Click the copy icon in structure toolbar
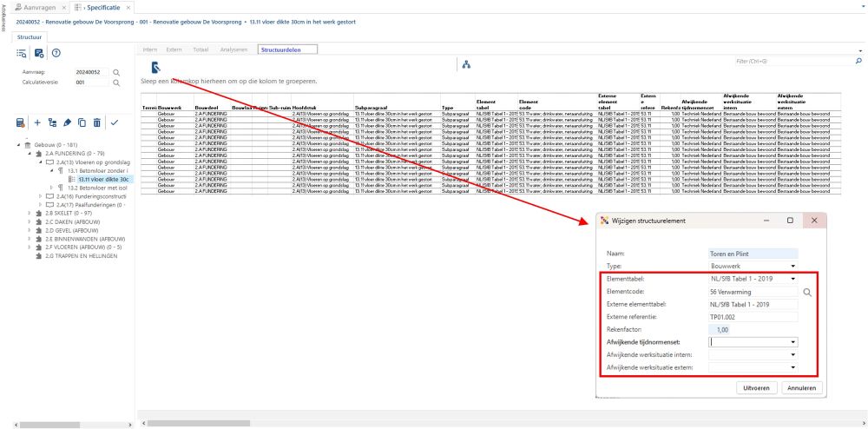The width and height of the screenshot is (868, 429). pyautogui.click(x=82, y=123)
